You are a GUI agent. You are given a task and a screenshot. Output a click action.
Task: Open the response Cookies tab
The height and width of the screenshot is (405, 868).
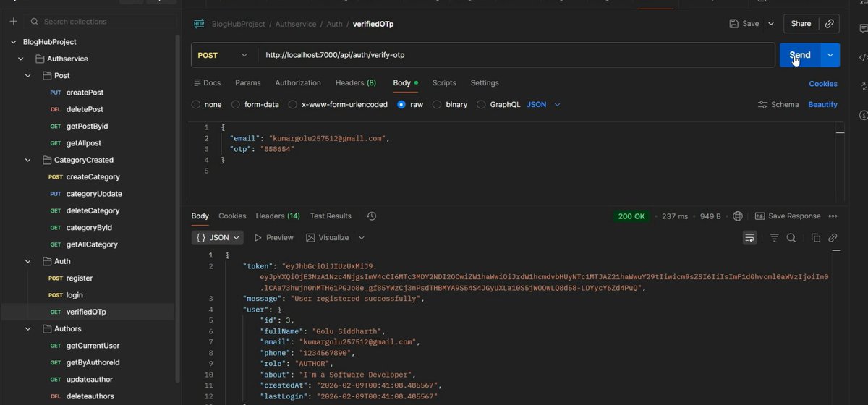click(232, 216)
